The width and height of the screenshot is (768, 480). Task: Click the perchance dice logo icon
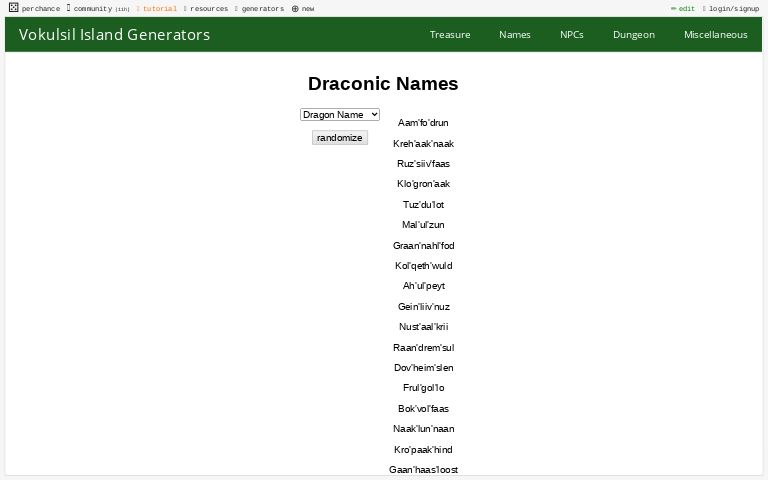pyautogui.click(x=13, y=8)
